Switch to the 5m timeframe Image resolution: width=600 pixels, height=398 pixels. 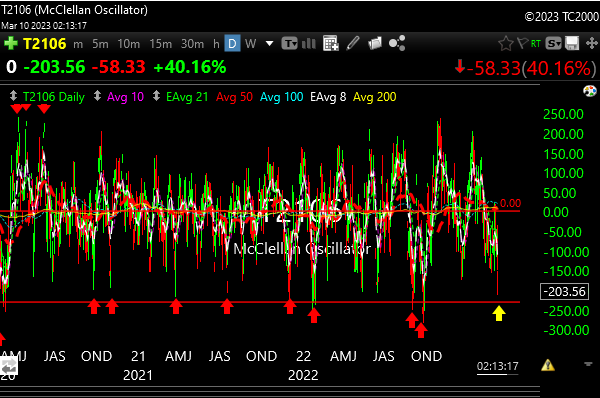coord(100,44)
